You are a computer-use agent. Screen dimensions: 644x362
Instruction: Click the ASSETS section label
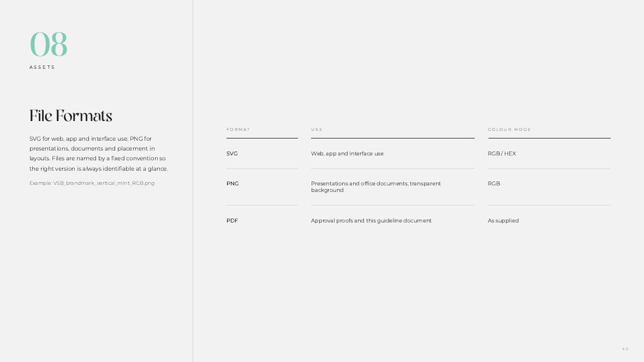tap(42, 67)
